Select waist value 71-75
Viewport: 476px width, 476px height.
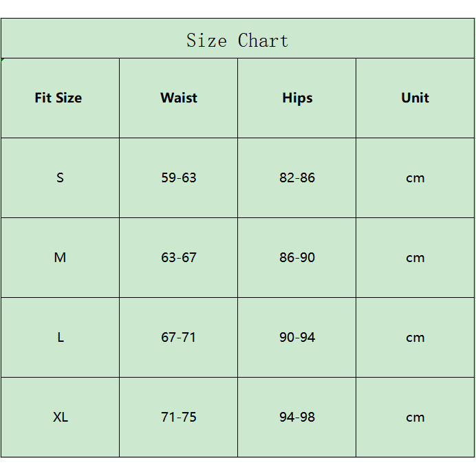179,417
